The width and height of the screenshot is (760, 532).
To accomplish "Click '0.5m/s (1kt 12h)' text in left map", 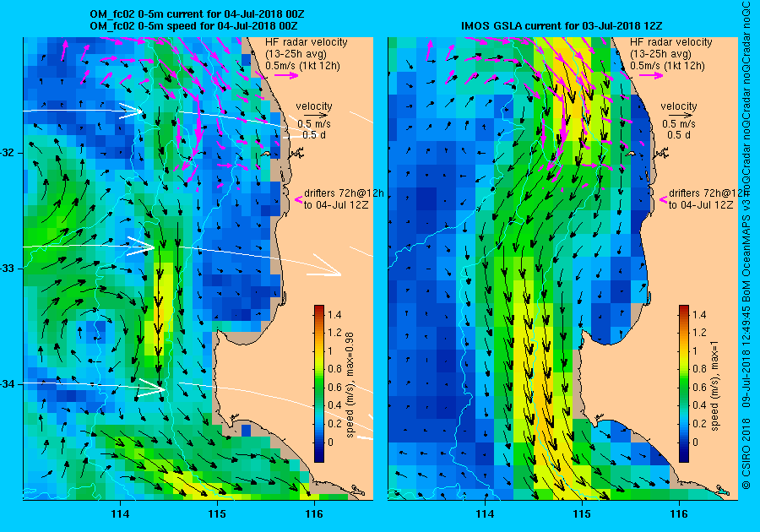I will point(302,66).
